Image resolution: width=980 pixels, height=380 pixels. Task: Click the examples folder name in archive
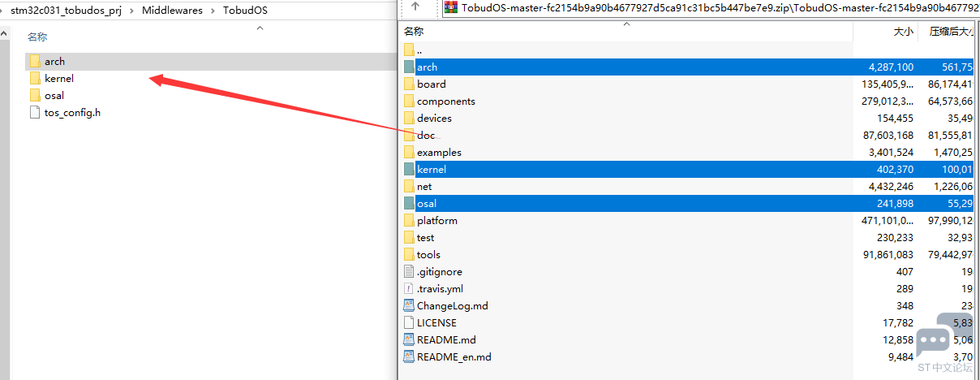(439, 152)
